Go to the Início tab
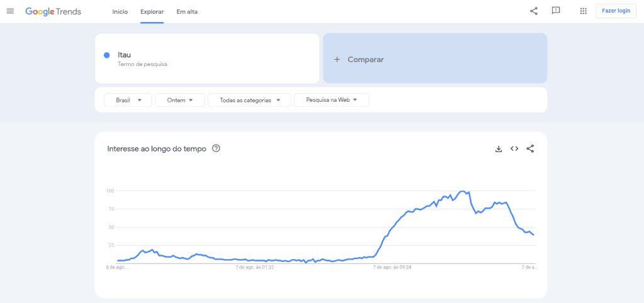This screenshot has width=644, height=303. click(120, 11)
